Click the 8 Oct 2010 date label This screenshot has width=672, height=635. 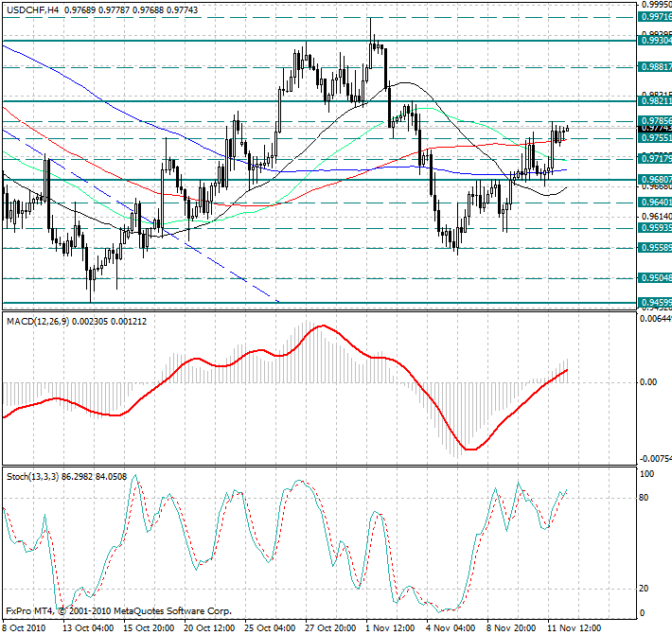click(x=25, y=626)
